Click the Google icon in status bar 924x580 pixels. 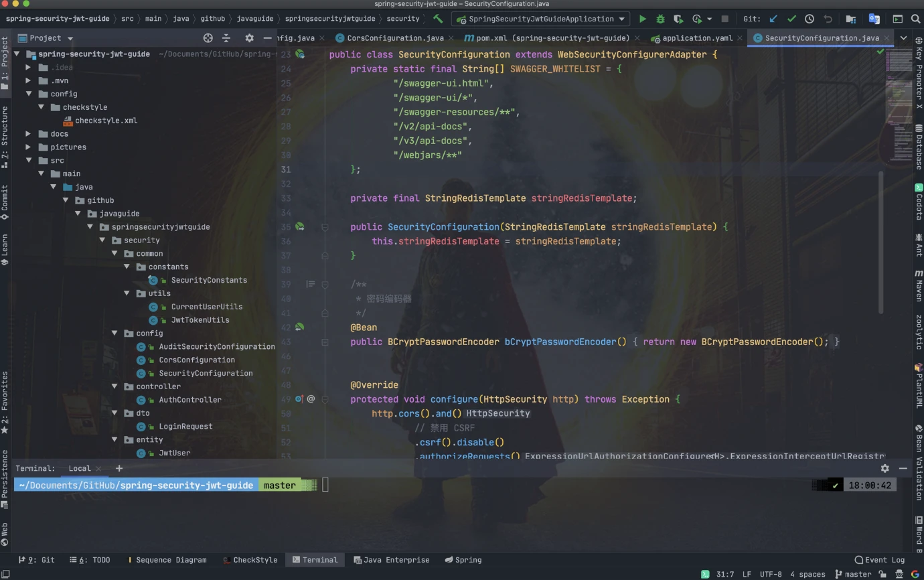(x=915, y=574)
